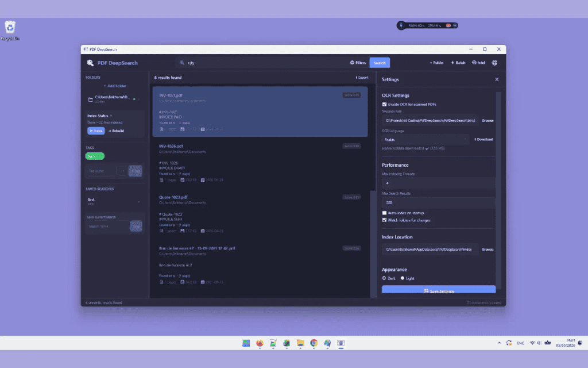Open the OCR Language dropdown
Viewport: 588px width, 368px height.
[425, 139]
